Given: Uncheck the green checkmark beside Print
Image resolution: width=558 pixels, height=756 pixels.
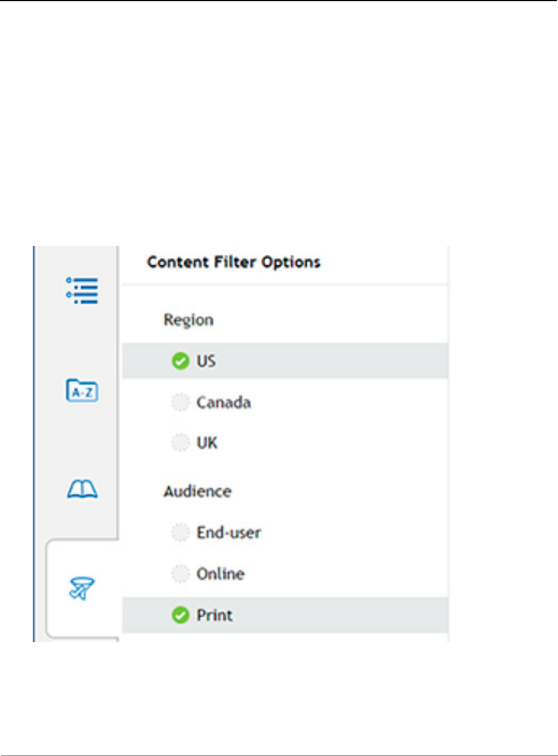Looking at the screenshot, I should (180, 615).
